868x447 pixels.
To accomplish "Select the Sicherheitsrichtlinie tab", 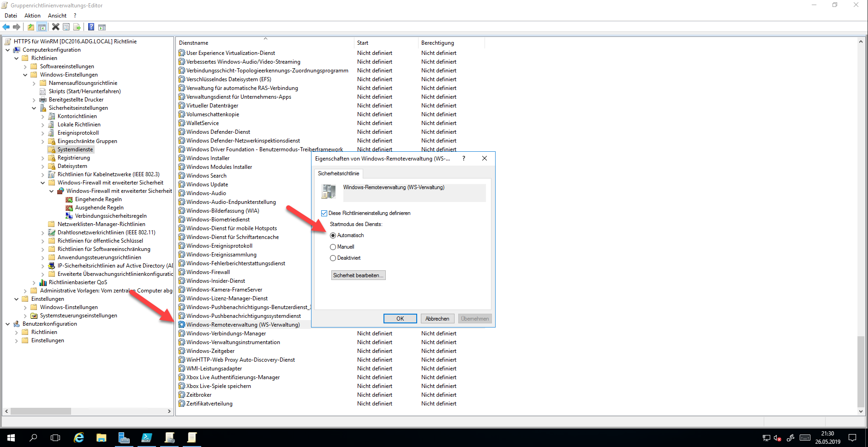I will [338, 173].
